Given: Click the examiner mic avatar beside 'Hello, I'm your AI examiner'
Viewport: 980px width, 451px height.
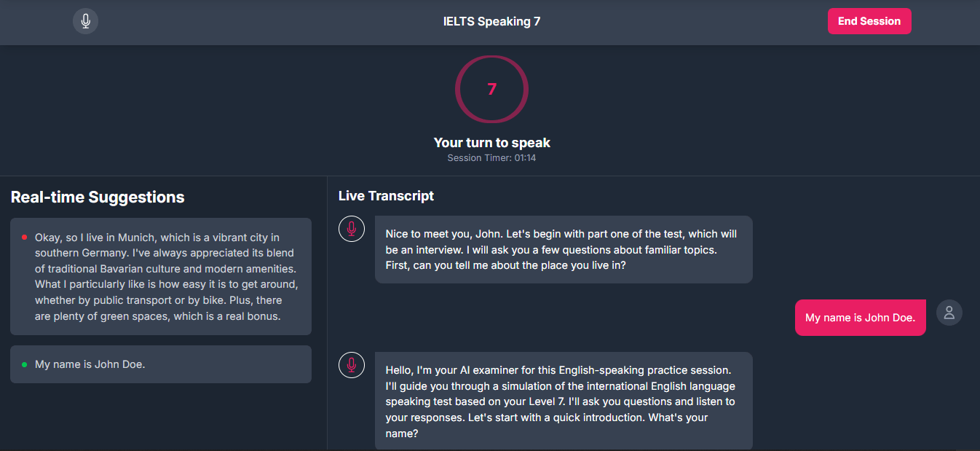Looking at the screenshot, I should coord(352,365).
